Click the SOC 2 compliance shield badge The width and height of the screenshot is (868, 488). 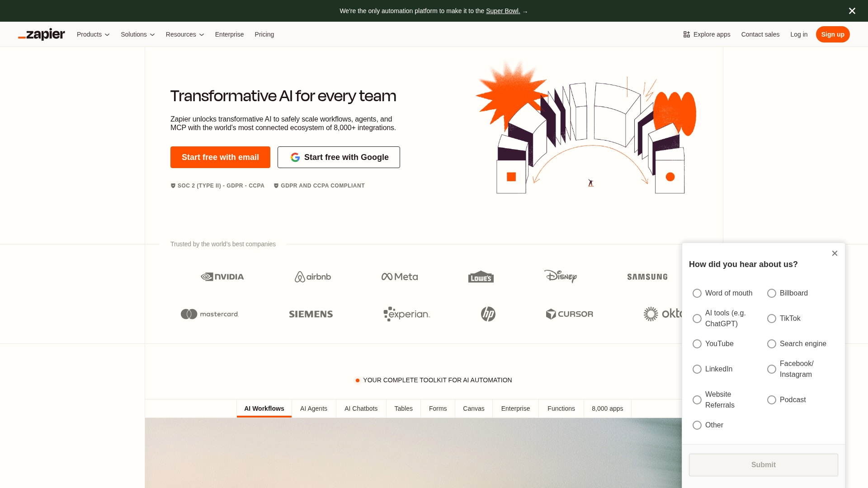173,186
